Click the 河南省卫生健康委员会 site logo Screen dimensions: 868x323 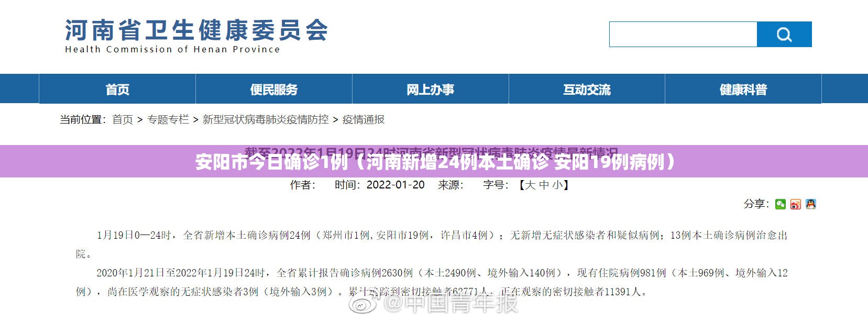point(196,30)
